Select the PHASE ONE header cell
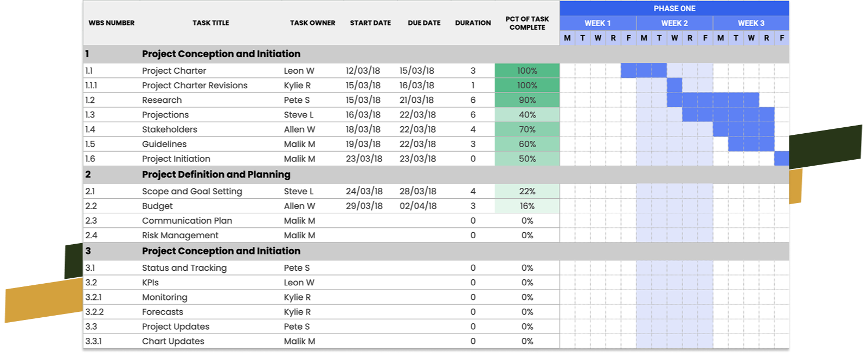 [674, 8]
